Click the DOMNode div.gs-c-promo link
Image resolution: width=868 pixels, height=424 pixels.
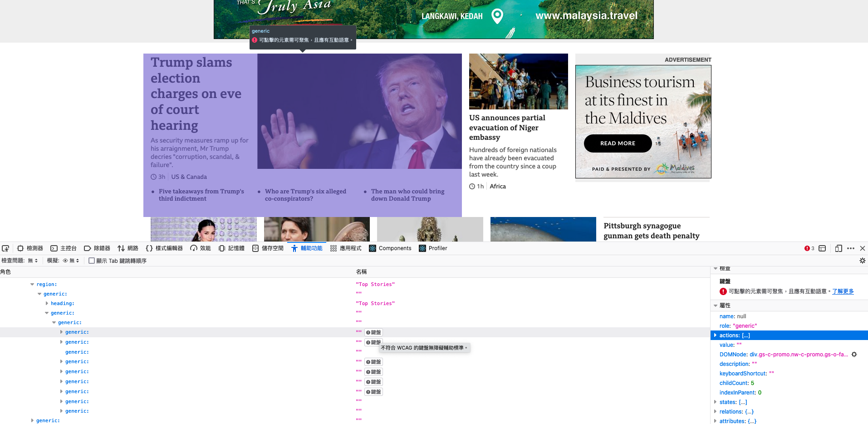[x=799, y=355]
